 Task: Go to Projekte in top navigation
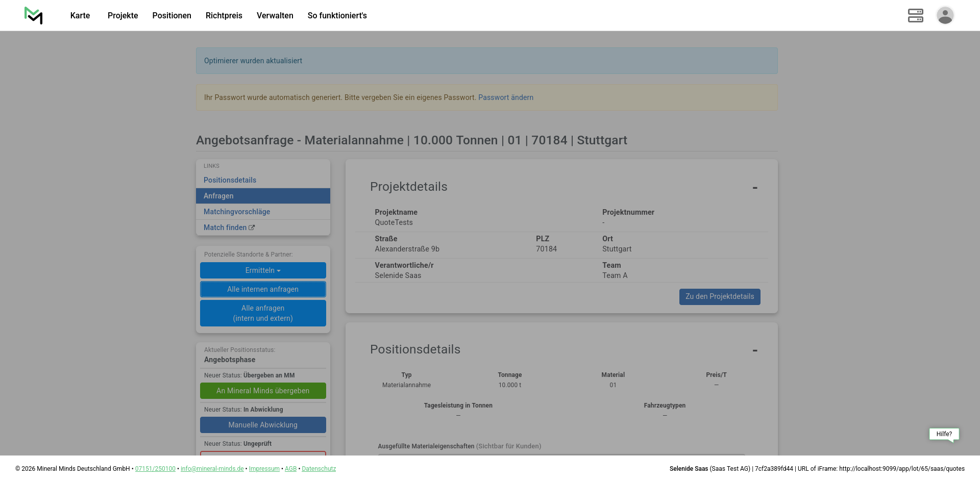coord(122,15)
